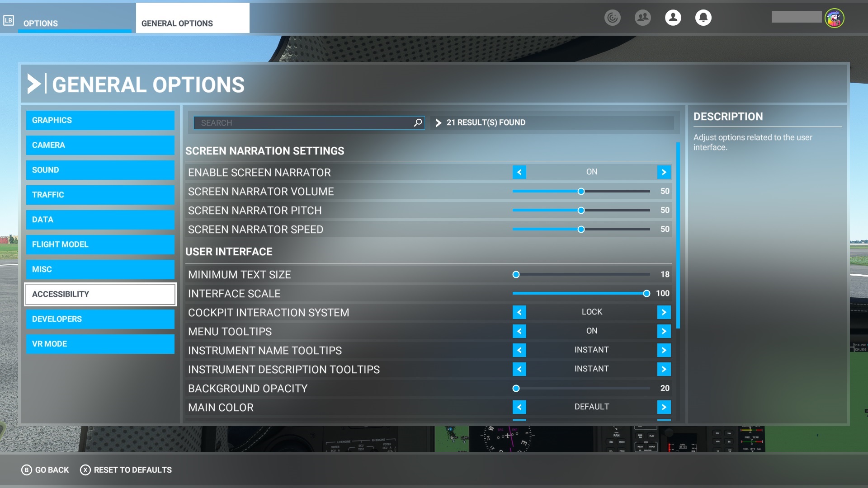
Task: Click the DEVELOPERS settings icon
Action: pyautogui.click(x=101, y=319)
